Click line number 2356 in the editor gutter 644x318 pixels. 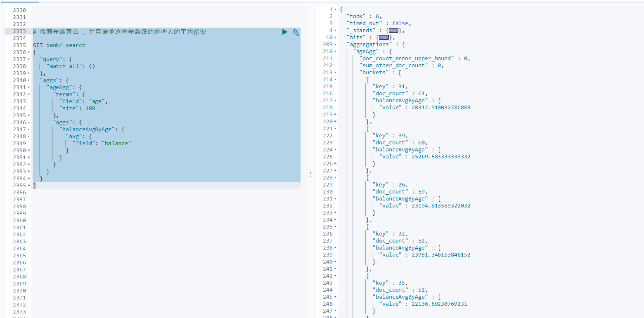point(19,193)
